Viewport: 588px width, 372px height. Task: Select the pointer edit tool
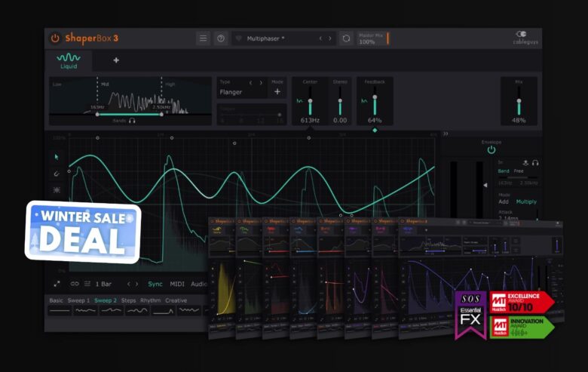coord(57,157)
